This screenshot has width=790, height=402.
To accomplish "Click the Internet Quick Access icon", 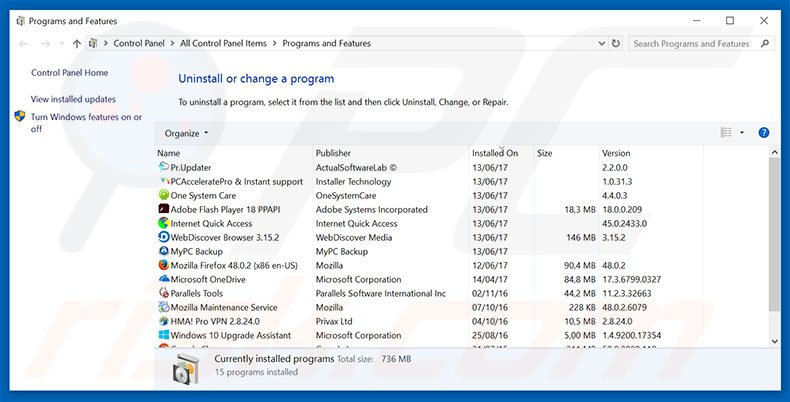I will point(164,223).
